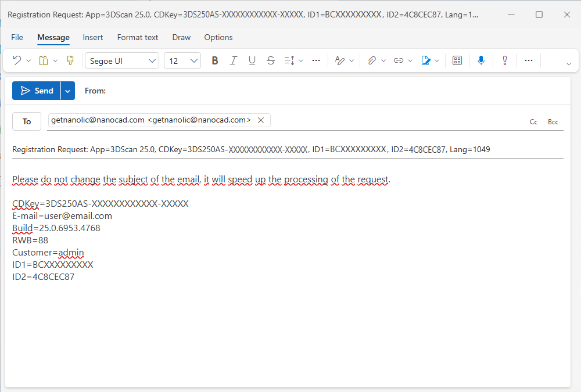Open the Insert ribbon tab
Image resolution: width=581 pixels, height=392 pixels.
click(93, 37)
